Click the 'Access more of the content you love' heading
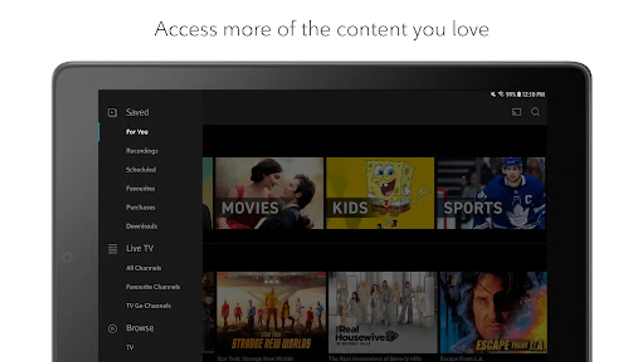 [x=322, y=29]
